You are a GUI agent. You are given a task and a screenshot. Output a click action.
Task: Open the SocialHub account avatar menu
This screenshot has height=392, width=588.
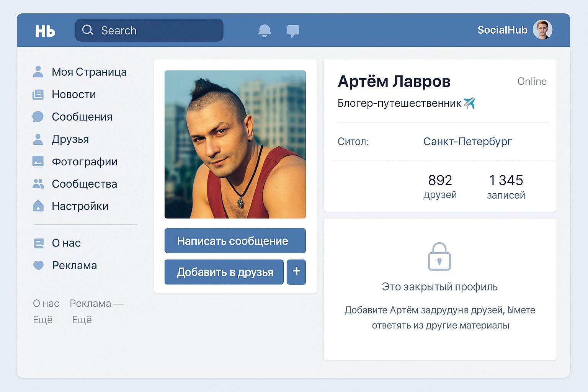(542, 30)
